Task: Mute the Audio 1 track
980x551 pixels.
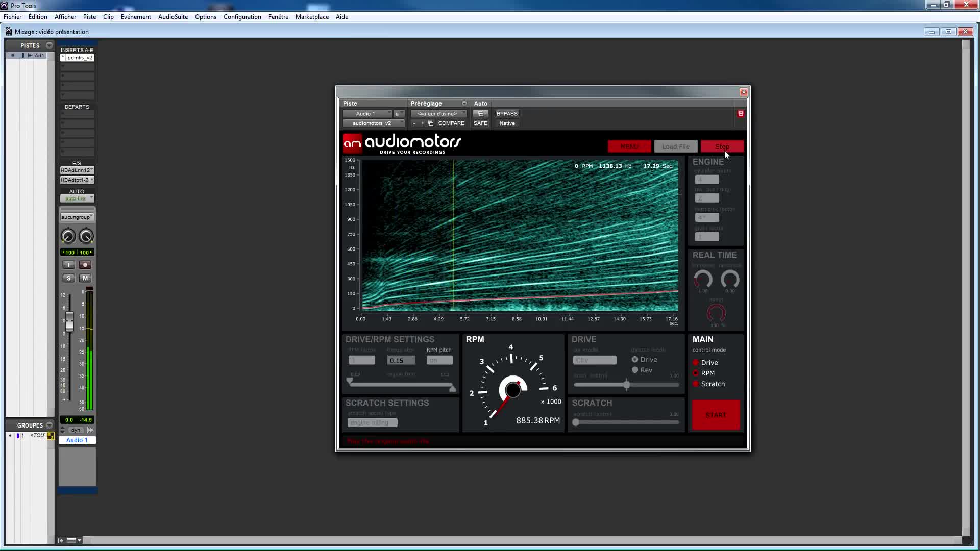Action: [85, 278]
